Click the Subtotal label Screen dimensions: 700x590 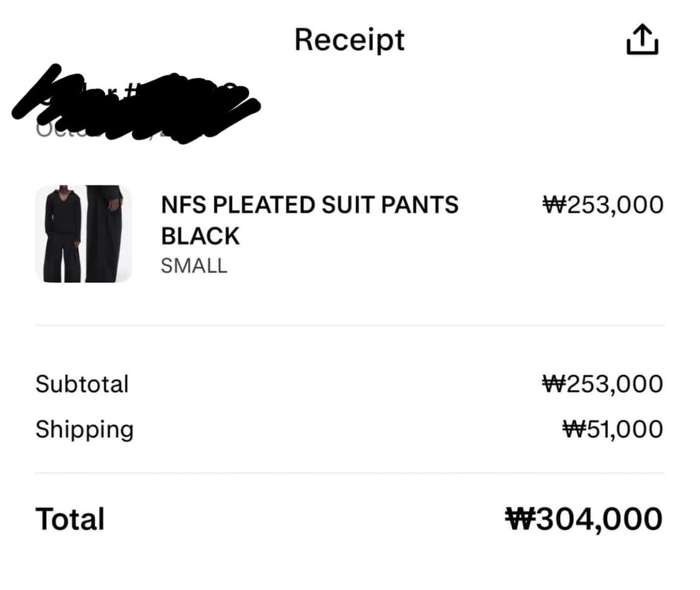pos(82,384)
